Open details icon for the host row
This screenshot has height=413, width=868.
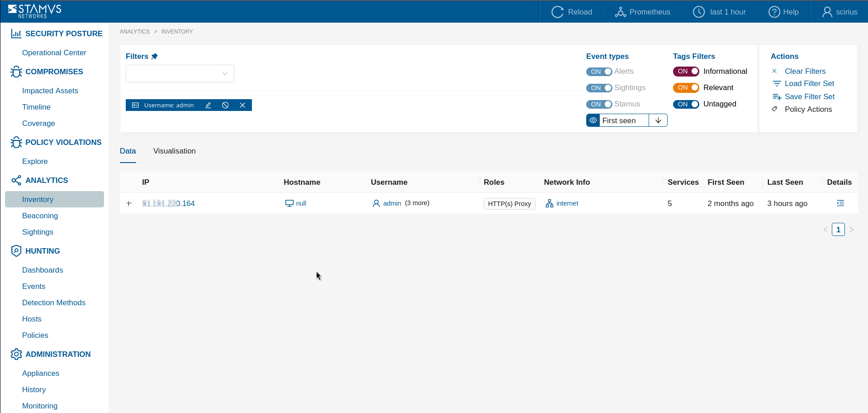point(840,203)
